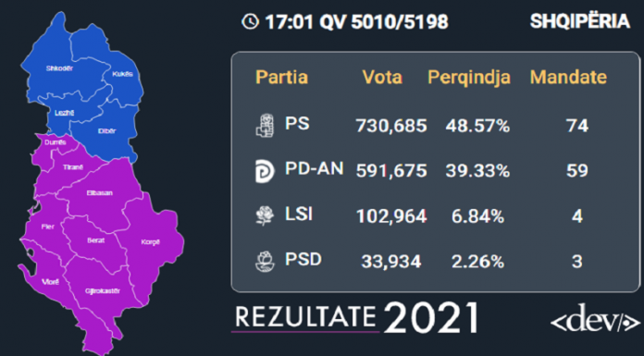Click the Mandate column header

point(568,77)
